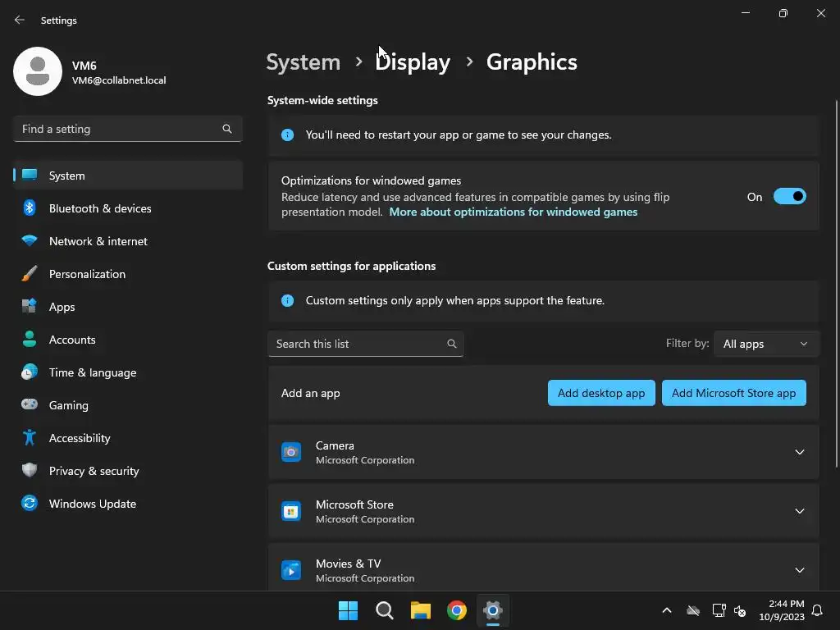Click the VM6@collabnet.local account text
840x630 pixels.
coord(119,80)
